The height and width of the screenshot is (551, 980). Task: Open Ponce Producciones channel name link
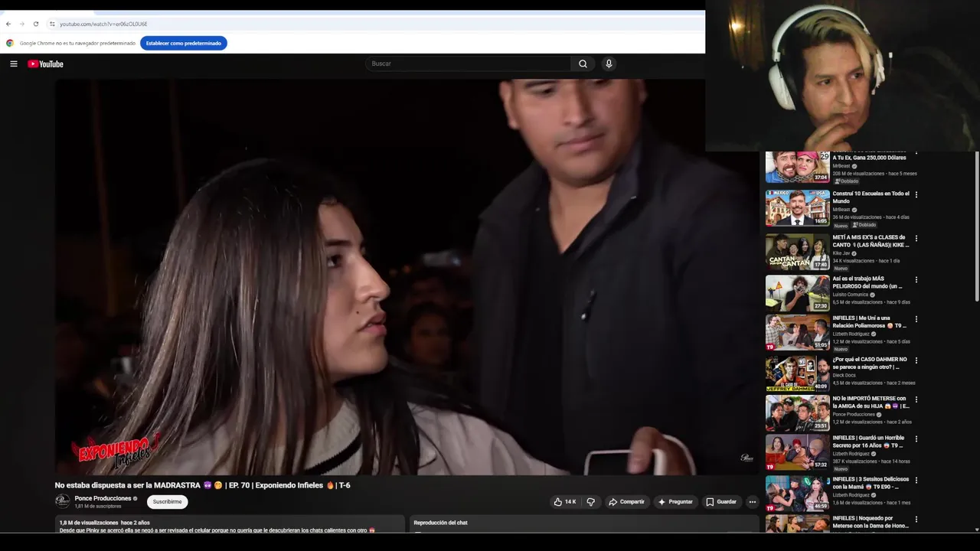click(x=103, y=498)
